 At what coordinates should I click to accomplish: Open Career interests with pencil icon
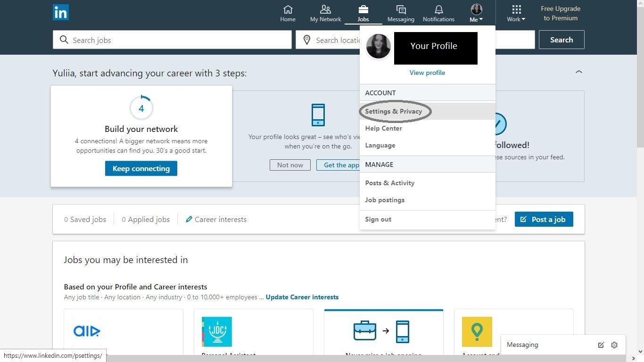(216, 219)
